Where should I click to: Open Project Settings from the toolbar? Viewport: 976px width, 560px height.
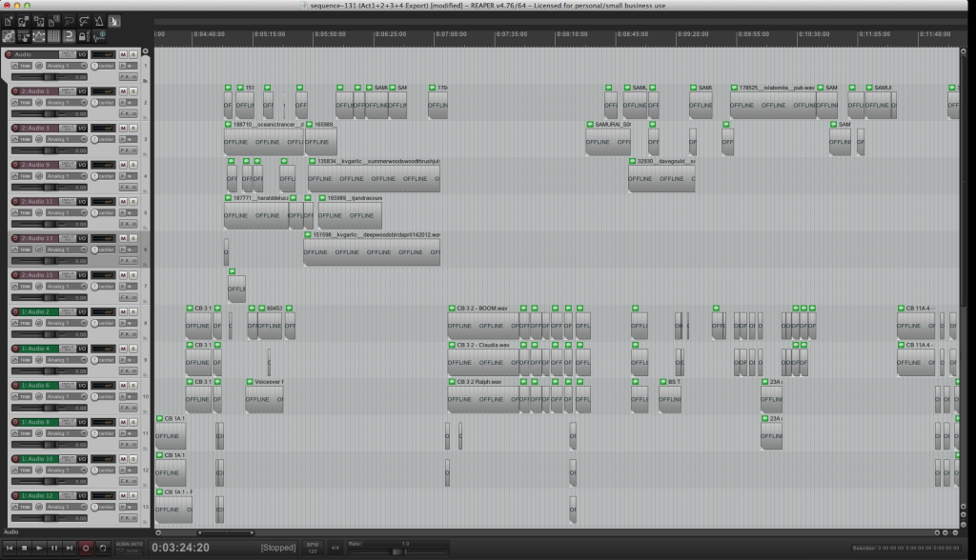point(54,21)
